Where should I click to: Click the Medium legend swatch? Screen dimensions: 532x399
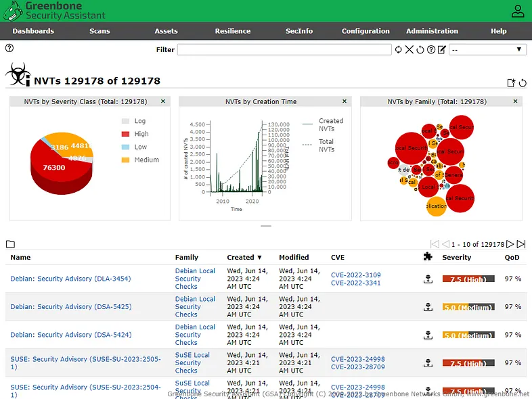click(125, 160)
